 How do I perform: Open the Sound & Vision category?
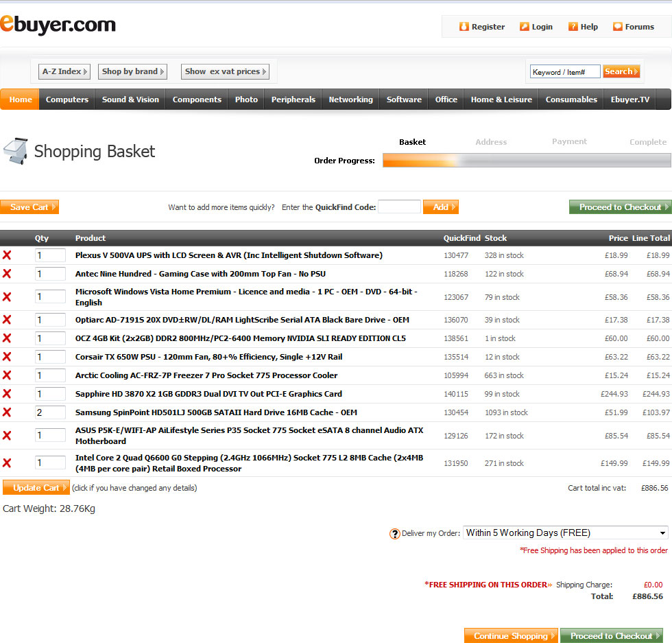130,100
